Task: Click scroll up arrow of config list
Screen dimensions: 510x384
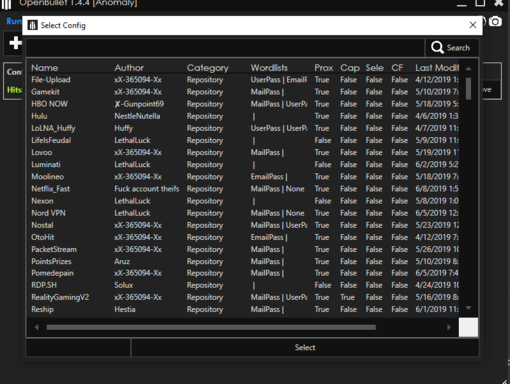Action: tap(468, 68)
